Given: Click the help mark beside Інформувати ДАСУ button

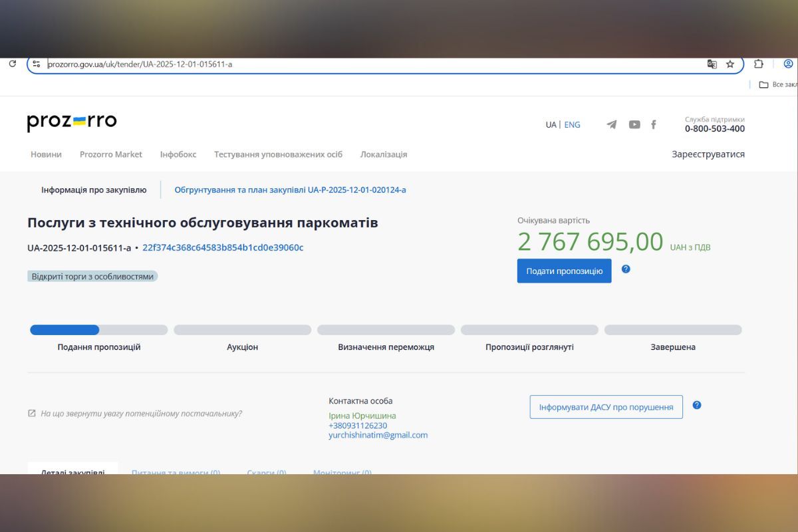Looking at the screenshot, I should 697,404.
